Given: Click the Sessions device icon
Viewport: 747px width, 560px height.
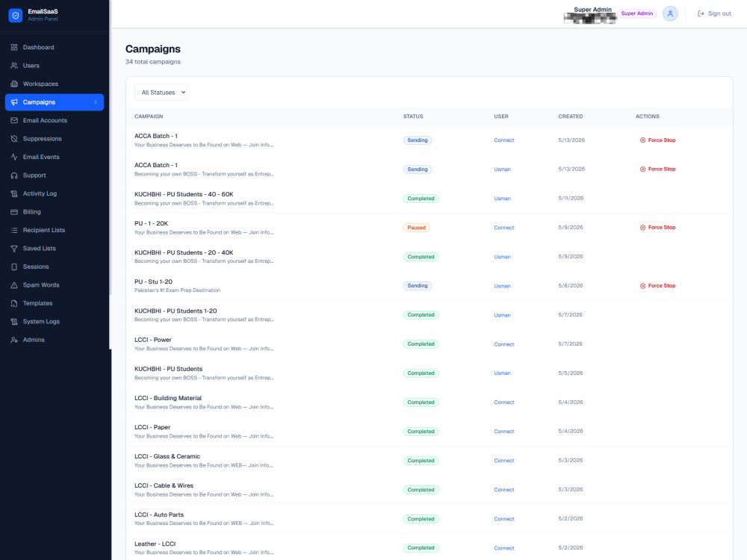Looking at the screenshot, I should (14, 267).
